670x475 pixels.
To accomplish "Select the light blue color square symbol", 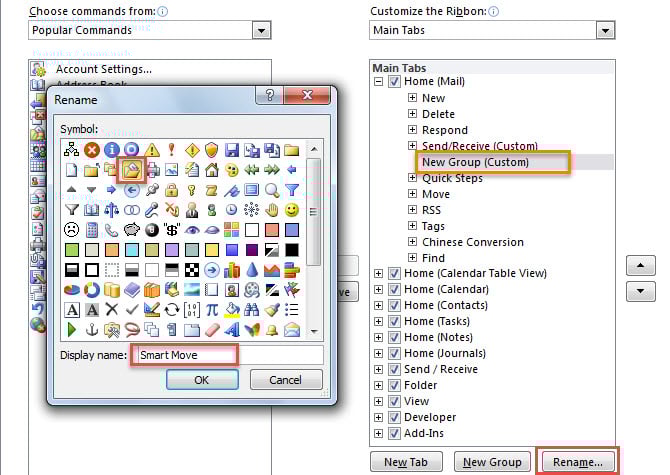I will click(132, 250).
